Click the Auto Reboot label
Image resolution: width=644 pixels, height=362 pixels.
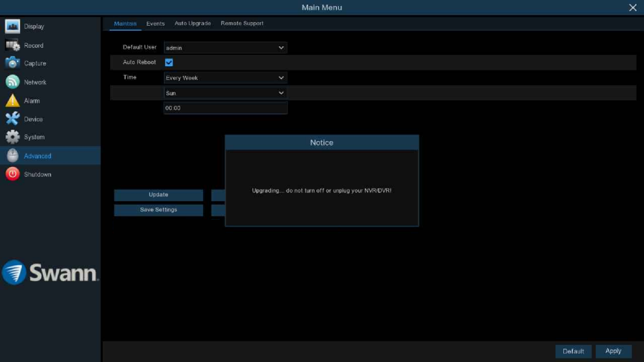tap(139, 62)
